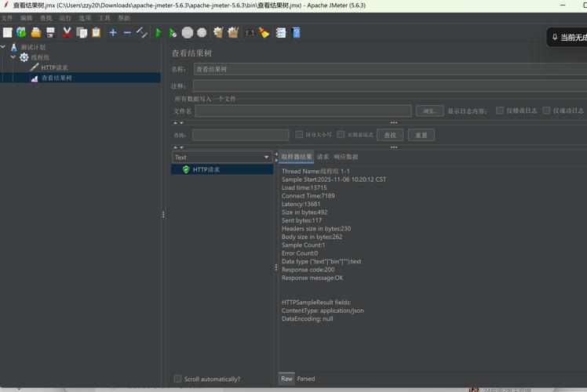Open the 帮助 menu

(124, 18)
